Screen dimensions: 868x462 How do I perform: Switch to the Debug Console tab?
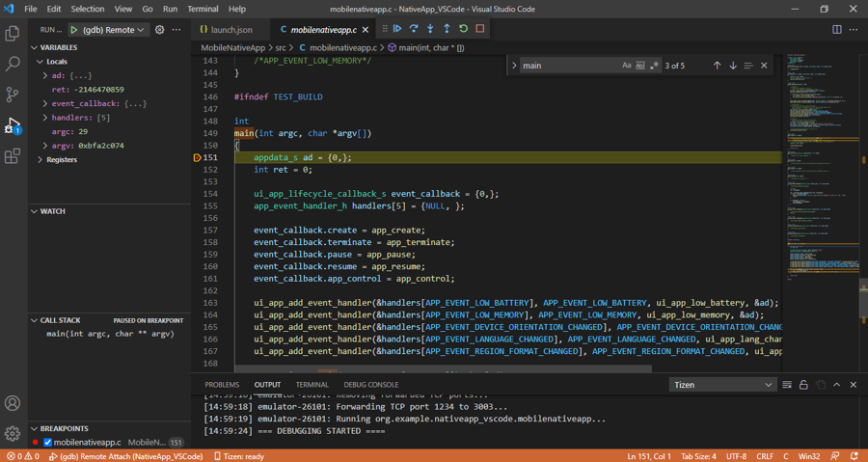point(370,385)
